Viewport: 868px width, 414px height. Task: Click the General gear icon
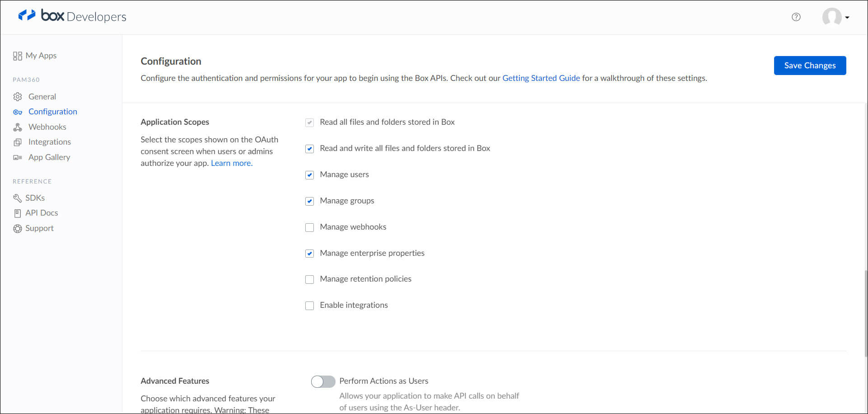18,97
